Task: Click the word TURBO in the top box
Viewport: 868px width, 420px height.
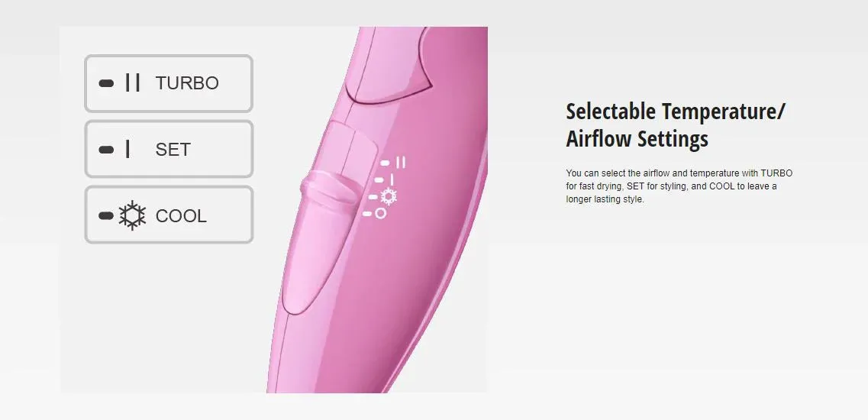Action: tap(187, 83)
